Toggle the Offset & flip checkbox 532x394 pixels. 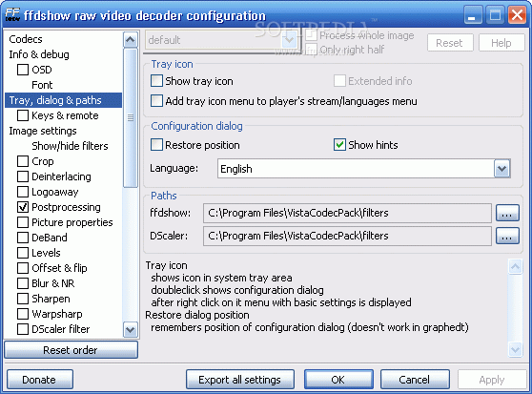[23, 268]
